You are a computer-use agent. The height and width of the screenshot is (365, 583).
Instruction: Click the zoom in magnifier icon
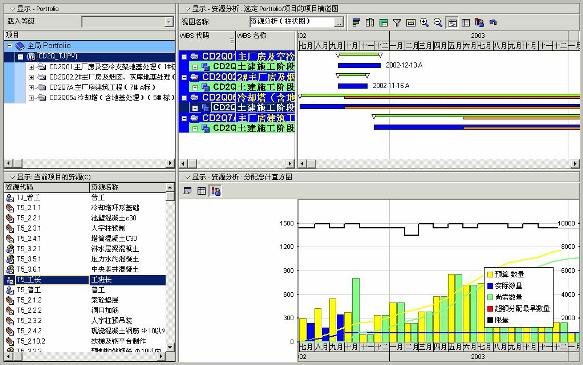(x=424, y=23)
